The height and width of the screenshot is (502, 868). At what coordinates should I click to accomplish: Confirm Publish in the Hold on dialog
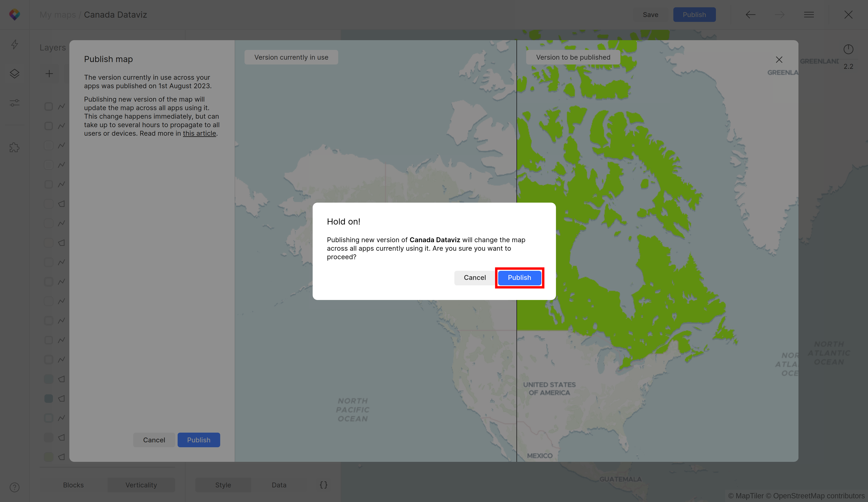click(519, 277)
